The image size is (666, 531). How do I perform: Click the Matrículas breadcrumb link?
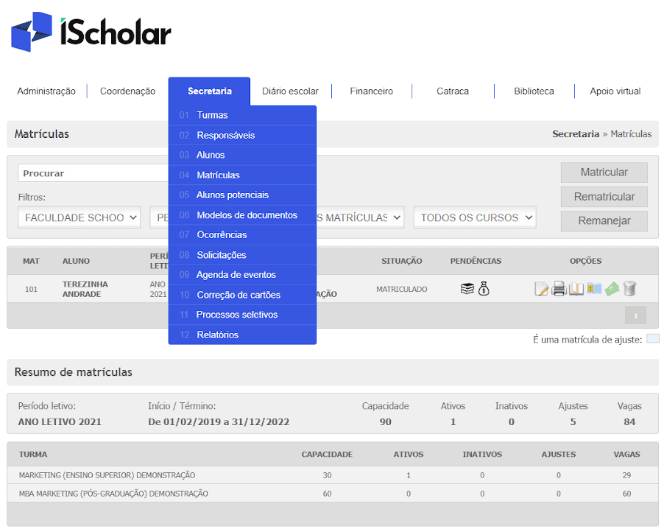[x=631, y=134]
